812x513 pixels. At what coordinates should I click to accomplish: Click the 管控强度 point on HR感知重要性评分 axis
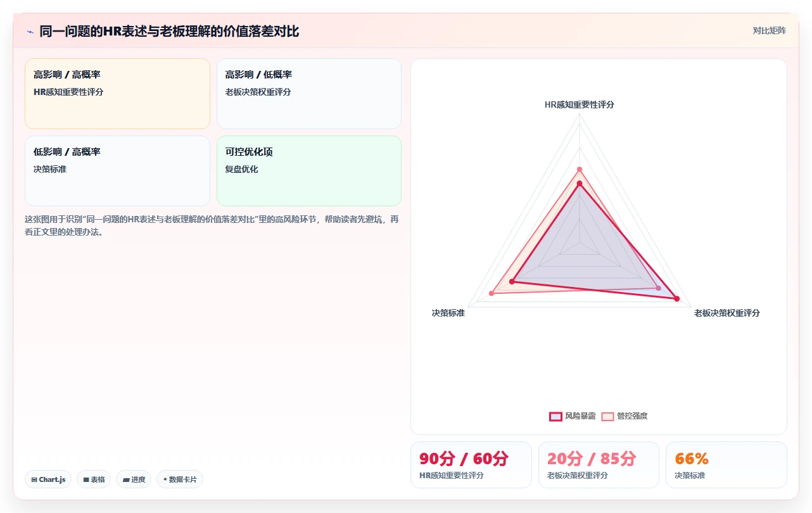579,169
